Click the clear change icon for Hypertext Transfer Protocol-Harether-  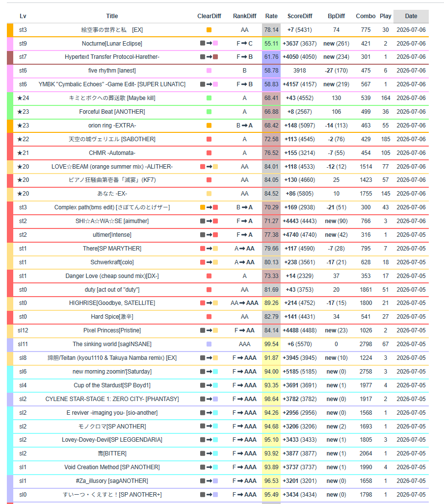click(x=209, y=57)
